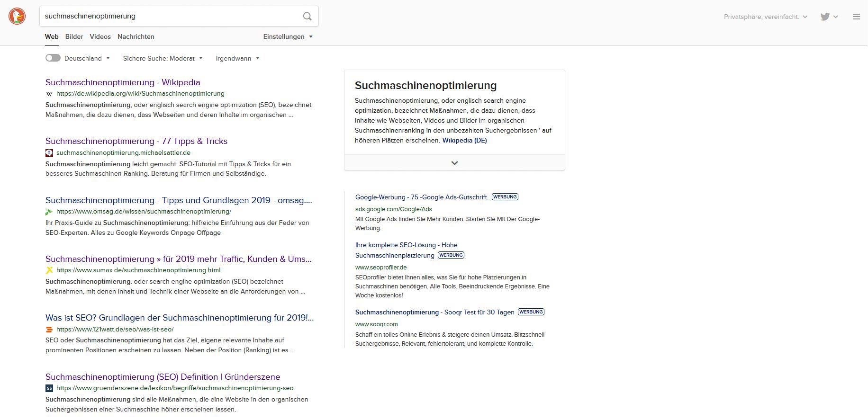Open the sumax mehr Traffic result
The width and height of the screenshot is (868, 420).
179,259
